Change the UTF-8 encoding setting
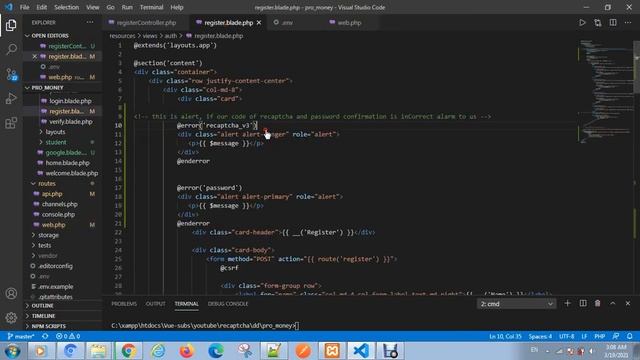Viewport: 640px width, 360px height. point(567,336)
